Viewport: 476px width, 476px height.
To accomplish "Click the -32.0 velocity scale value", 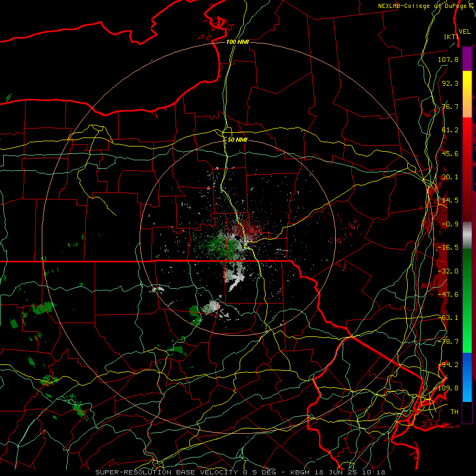I will [x=448, y=271].
